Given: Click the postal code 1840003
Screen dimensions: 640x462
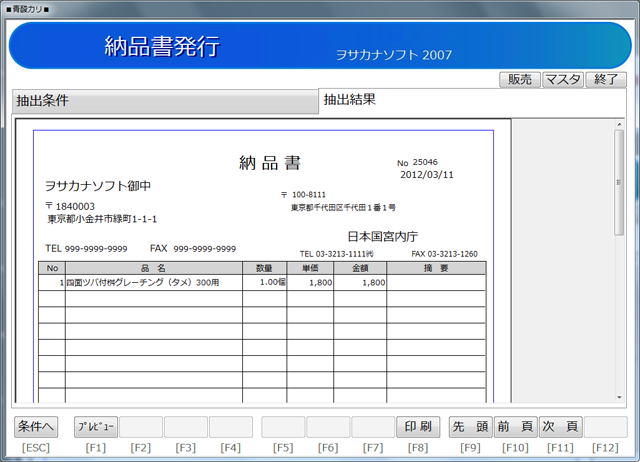Looking at the screenshot, I should pyautogui.click(x=75, y=207).
